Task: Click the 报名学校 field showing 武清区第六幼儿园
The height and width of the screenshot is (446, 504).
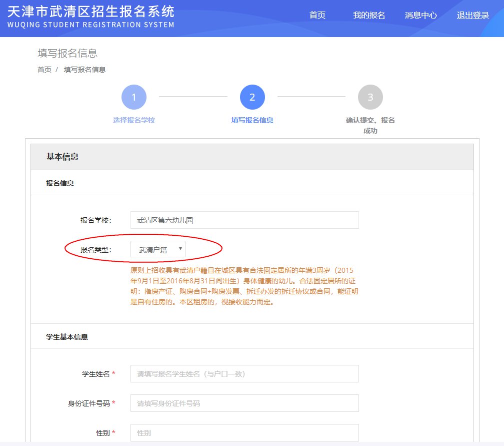Action: click(x=244, y=220)
